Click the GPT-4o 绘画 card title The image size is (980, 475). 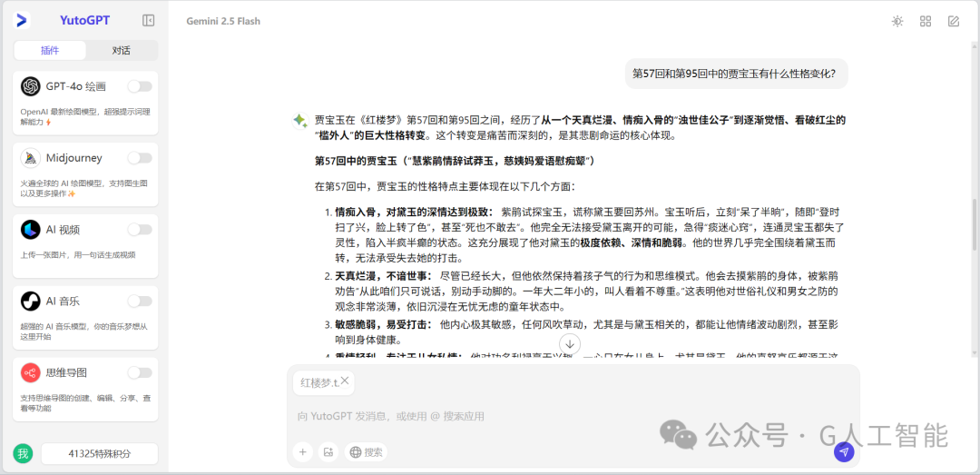point(75,86)
